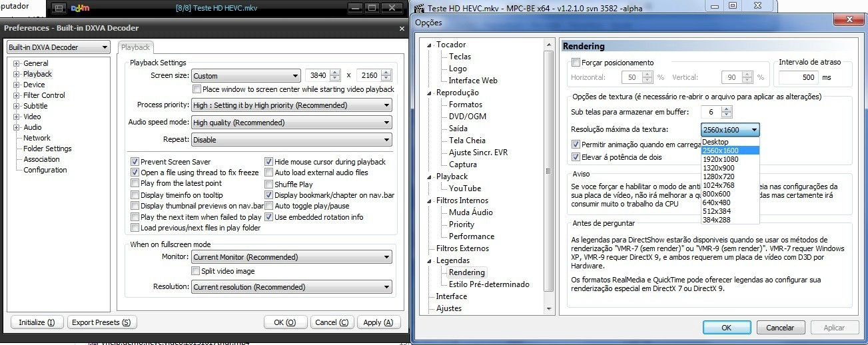The width and height of the screenshot is (868, 345).
Task: Choose 384x288 from the texture resolution list
Action: point(730,220)
